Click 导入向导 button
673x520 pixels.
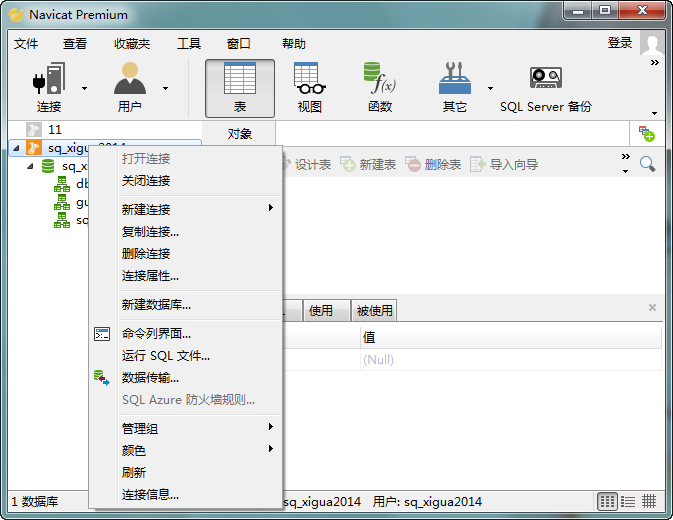click(505, 164)
